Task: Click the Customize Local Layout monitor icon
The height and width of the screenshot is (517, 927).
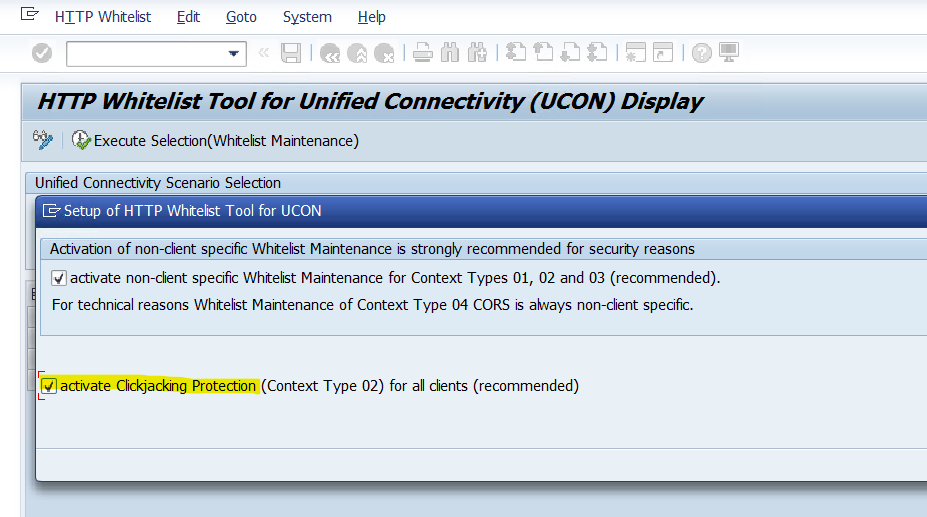Action: click(x=728, y=53)
